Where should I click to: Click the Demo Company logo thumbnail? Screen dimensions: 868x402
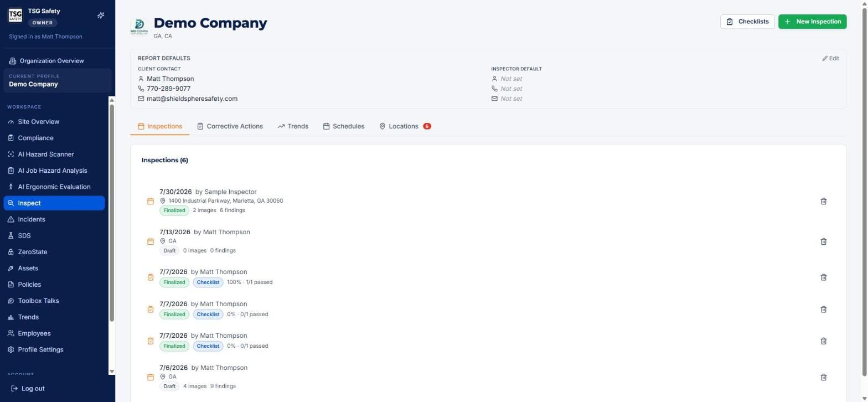(139, 26)
